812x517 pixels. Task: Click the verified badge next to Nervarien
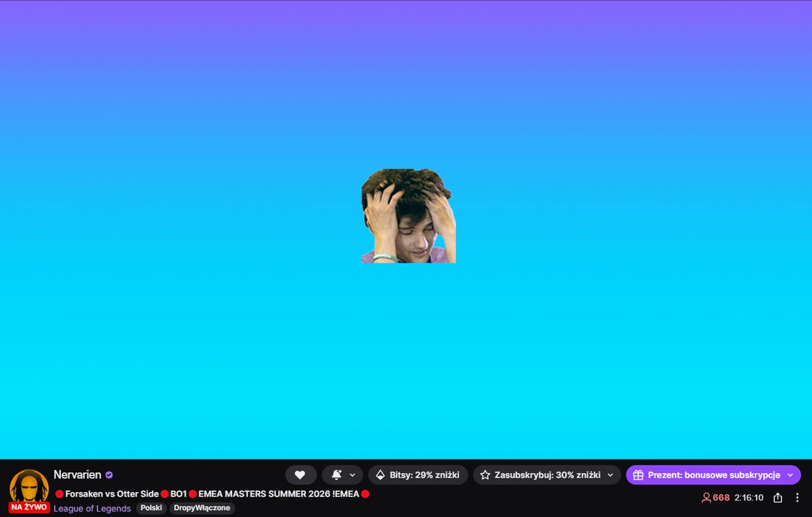pyautogui.click(x=109, y=475)
